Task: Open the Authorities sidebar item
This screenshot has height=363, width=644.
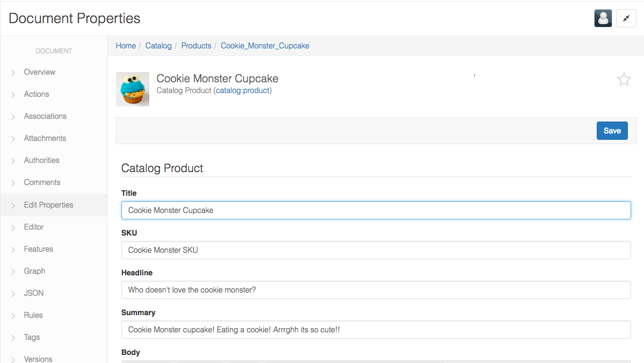Action: click(41, 160)
